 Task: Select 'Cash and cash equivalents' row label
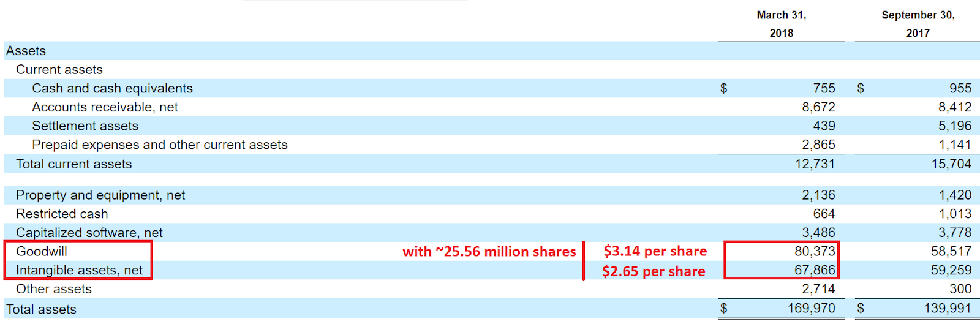112,88
